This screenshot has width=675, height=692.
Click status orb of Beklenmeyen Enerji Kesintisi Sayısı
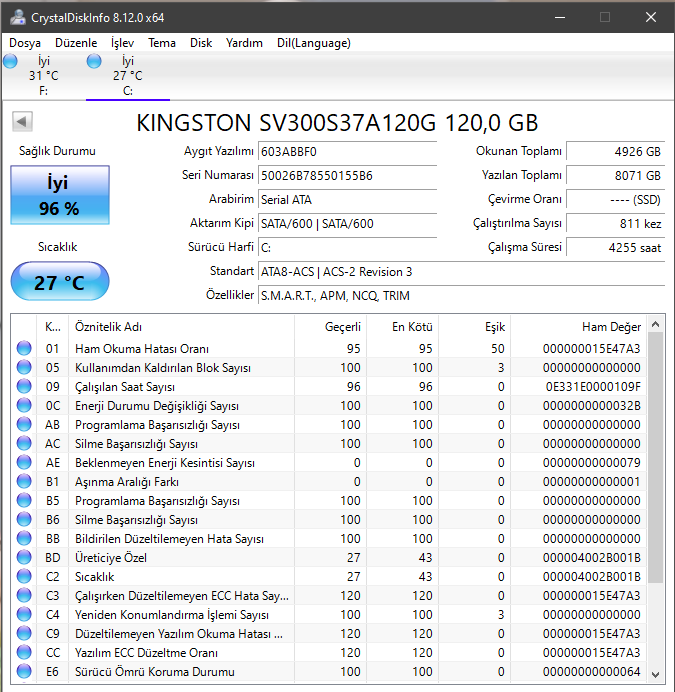pos(24,462)
